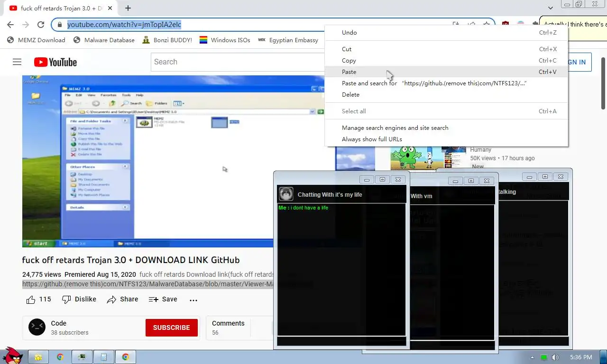Screen dimensions: 607x364
Task: Click the 24,775 views text
Action: click(x=42, y=274)
